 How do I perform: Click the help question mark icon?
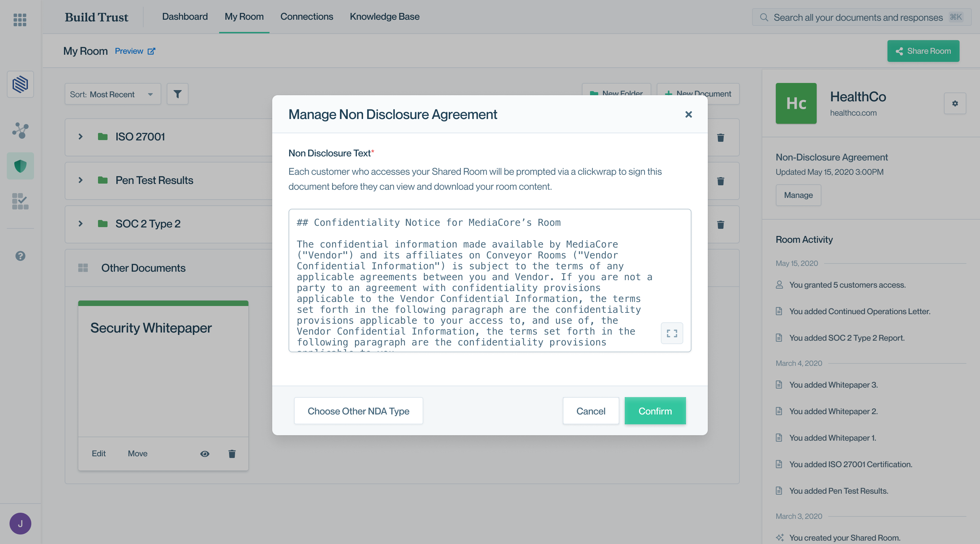click(20, 256)
